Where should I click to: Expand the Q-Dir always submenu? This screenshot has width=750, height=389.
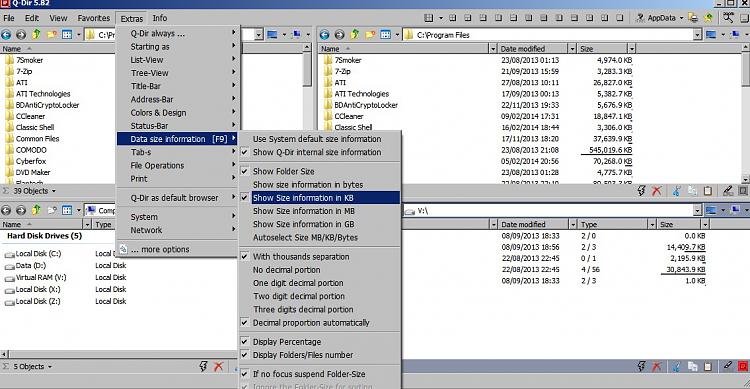(x=177, y=33)
